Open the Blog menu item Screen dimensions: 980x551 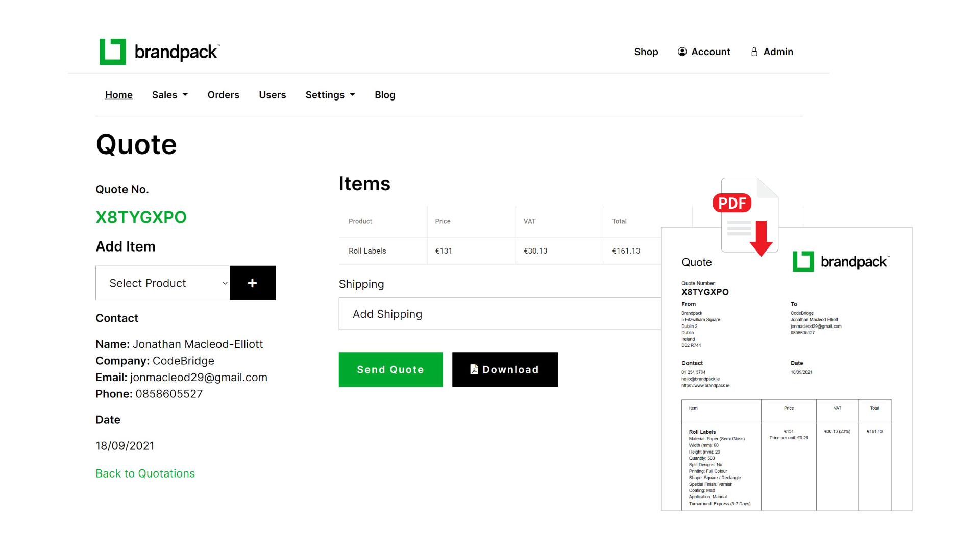pyautogui.click(x=384, y=95)
